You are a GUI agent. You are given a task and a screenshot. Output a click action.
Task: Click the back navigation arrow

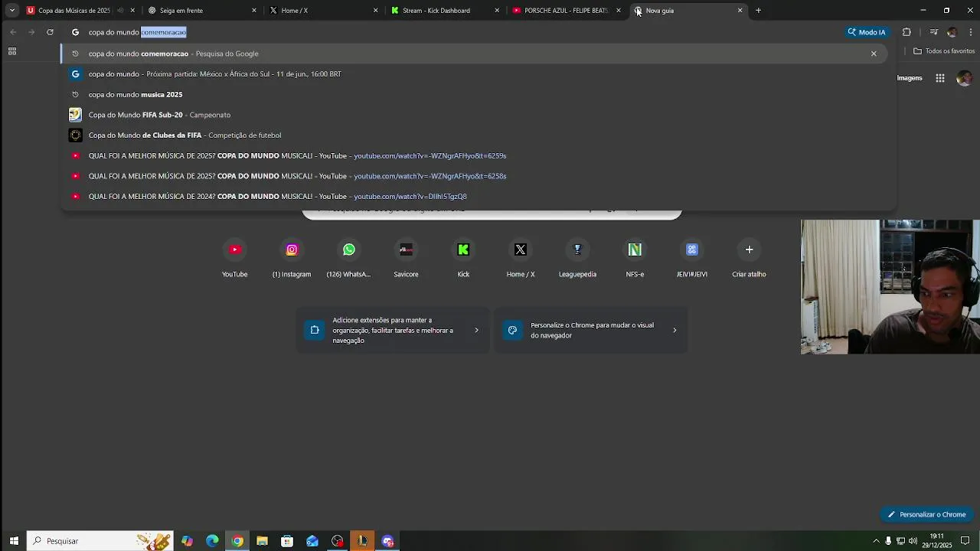(13, 32)
